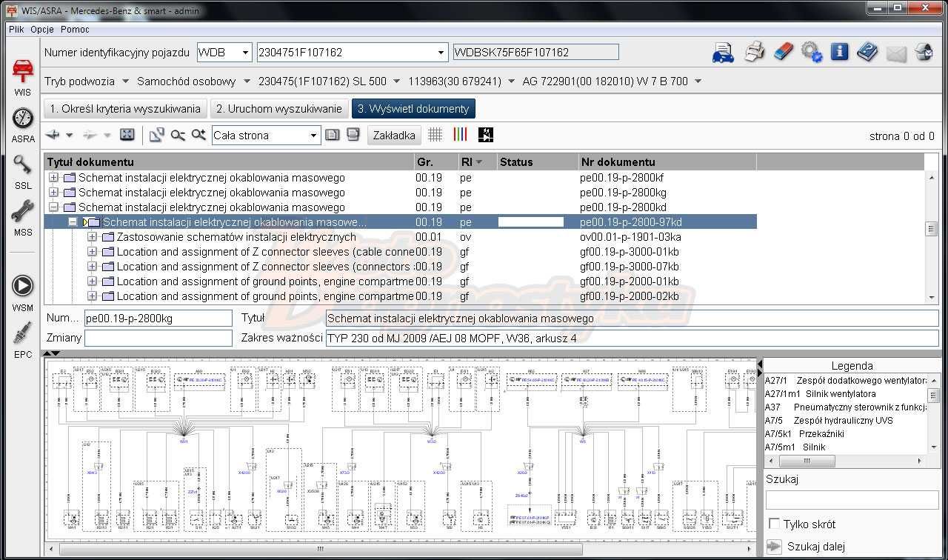Viewport: 948px width, 560px height.
Task: Open the back arrow history dropdown
Action: 70,135
